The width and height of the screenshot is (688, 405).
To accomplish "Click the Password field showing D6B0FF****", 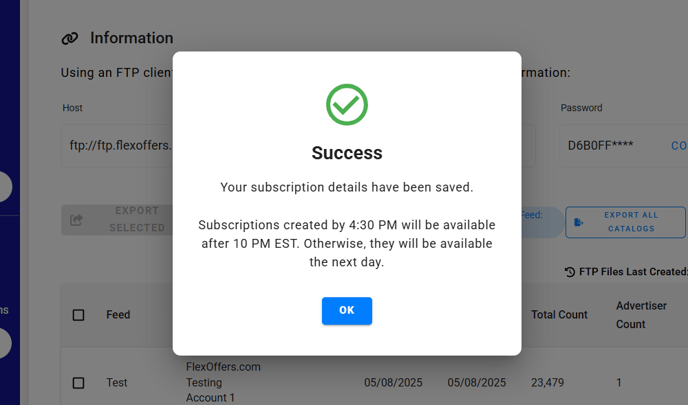I will (x=624, y=146).
